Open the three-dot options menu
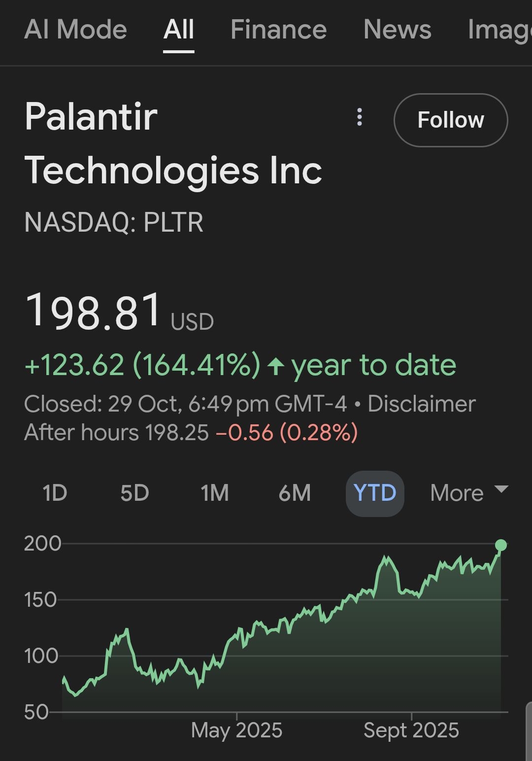 [x=360, y=117]
